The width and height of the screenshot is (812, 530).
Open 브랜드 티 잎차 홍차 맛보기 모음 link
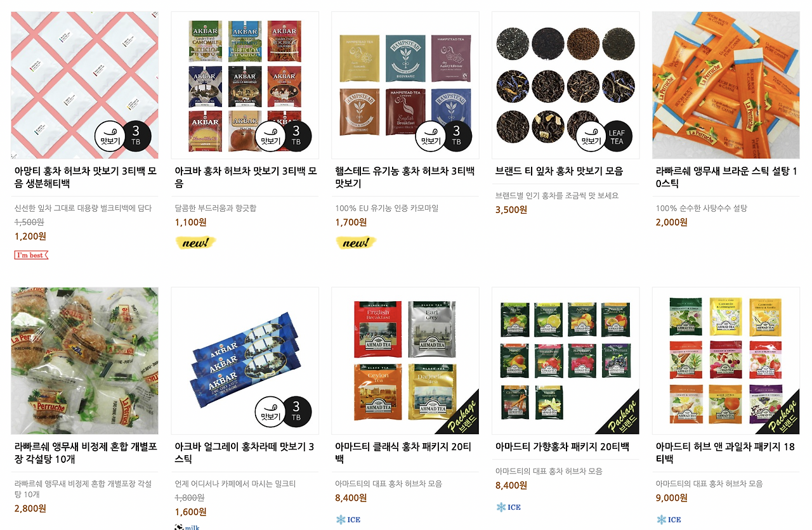point(559,171)
